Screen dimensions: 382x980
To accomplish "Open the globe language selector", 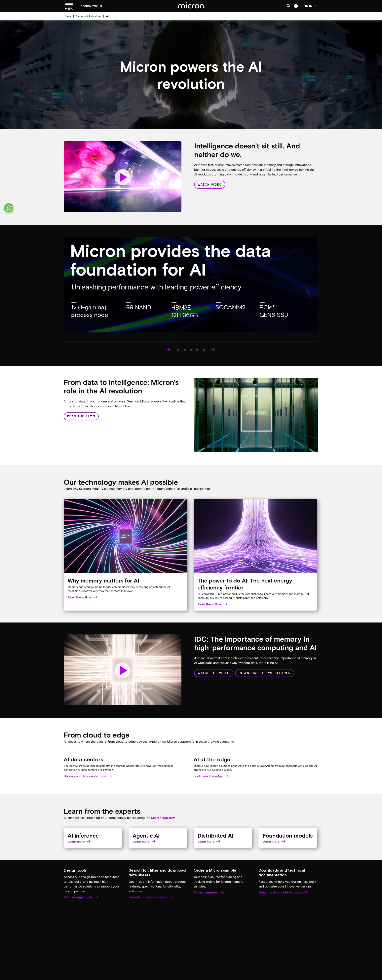I will pos(296,6).
